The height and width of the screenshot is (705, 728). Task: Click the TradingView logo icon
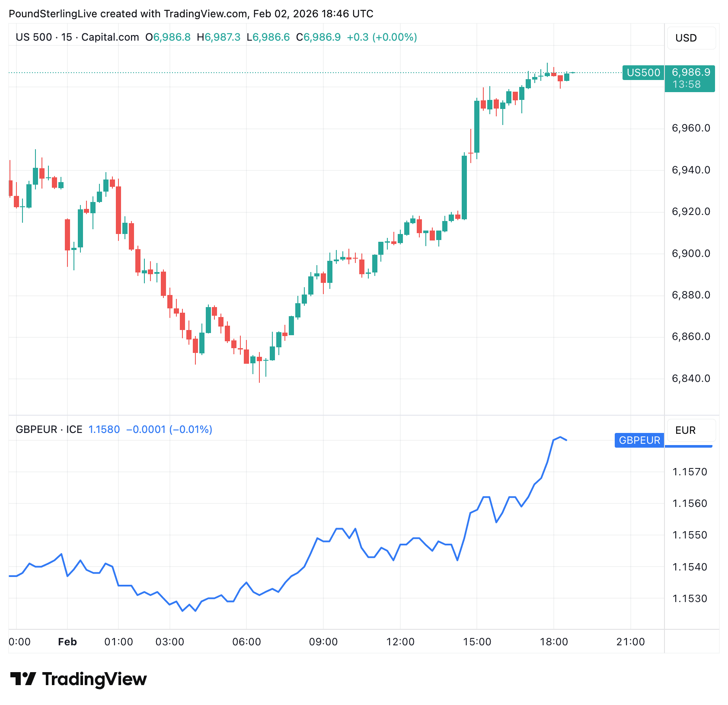(x=23, y=679)
